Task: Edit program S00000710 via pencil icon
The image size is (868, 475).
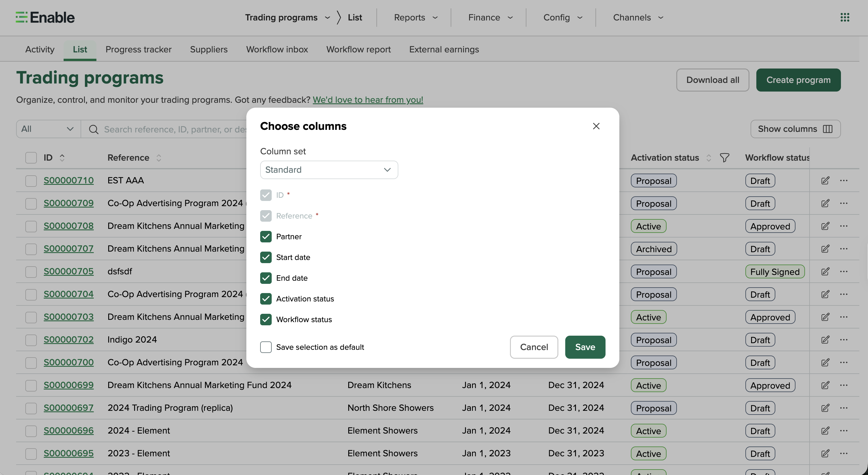Action: point(825,180)
